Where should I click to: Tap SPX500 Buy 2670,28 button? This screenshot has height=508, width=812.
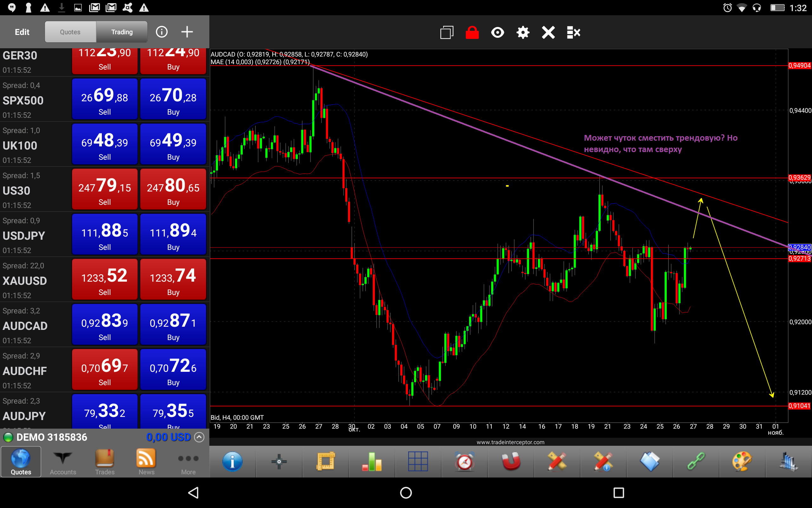click(173, 99)
